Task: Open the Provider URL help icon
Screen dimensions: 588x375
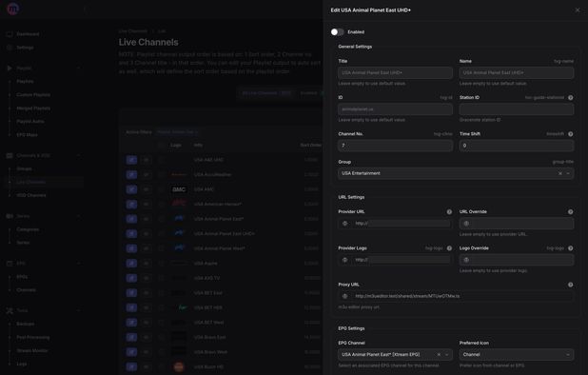Action: point(449,212)
